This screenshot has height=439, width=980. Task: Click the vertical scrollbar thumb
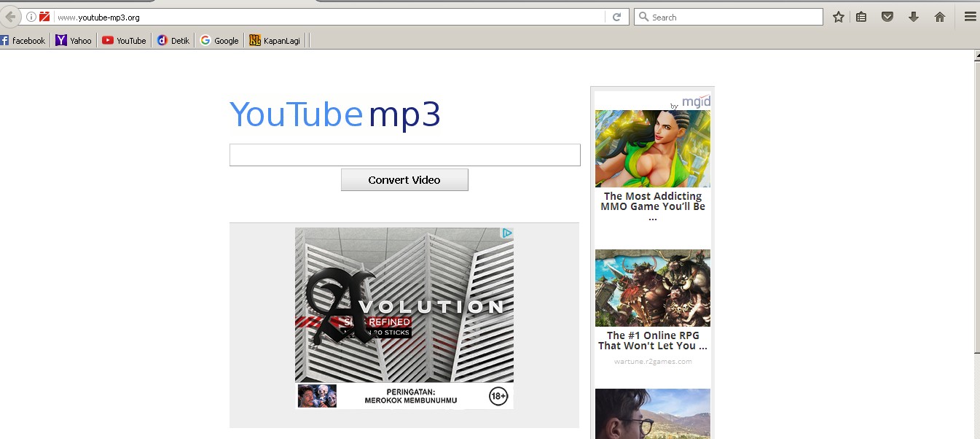pos(976,207)
